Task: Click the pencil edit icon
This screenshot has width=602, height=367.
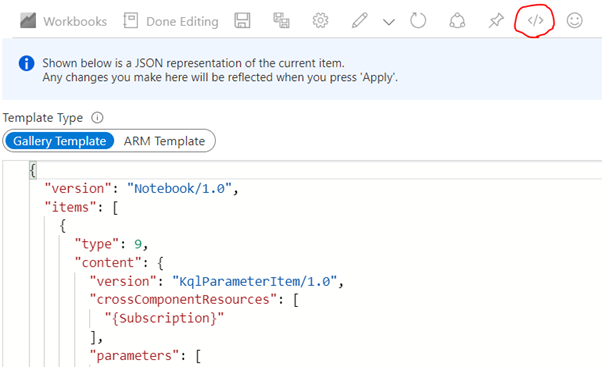Action: click(360, 21)
